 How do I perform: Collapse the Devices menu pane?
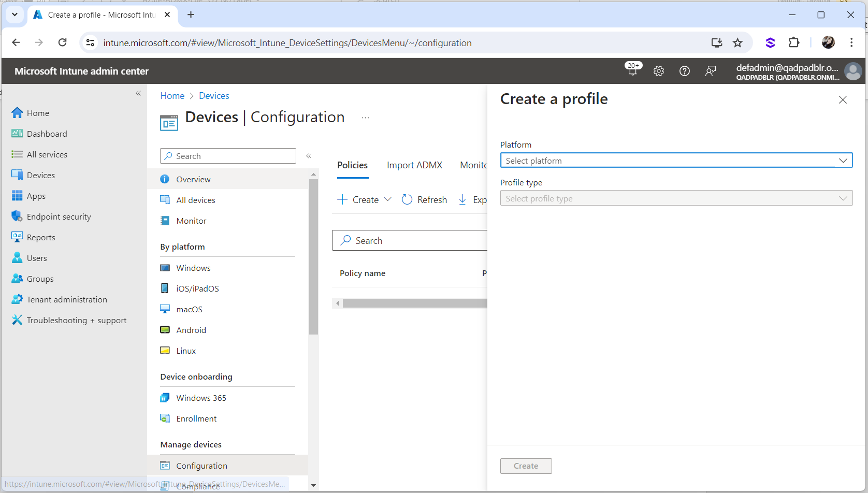(x=309, y=156)
